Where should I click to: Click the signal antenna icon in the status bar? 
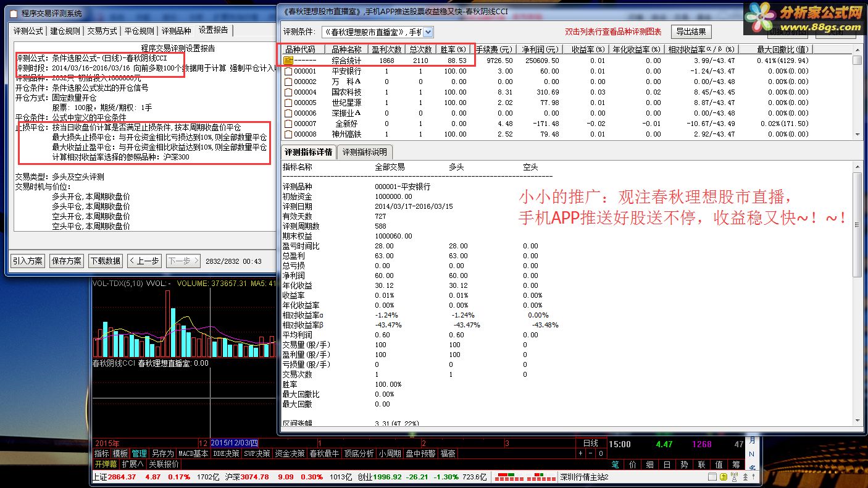[x=734, y=477]
